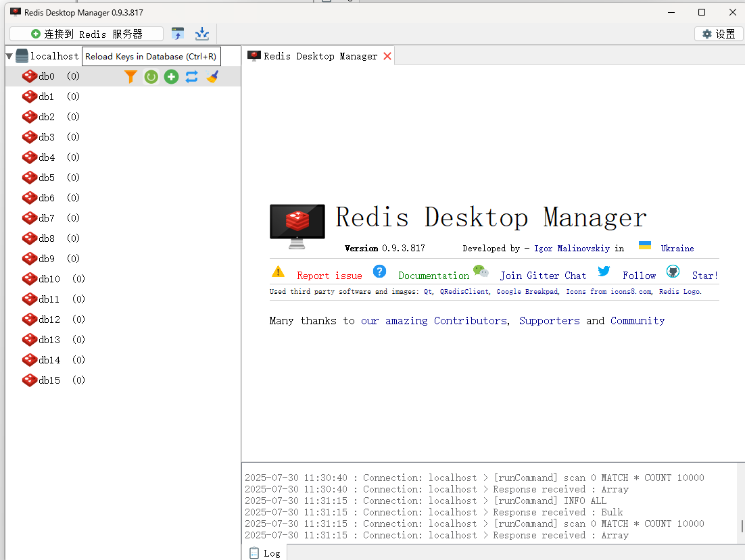This screenshot has height=560, width=745.
Task: Click connect to Redis server button
Action: pos(87,34)
